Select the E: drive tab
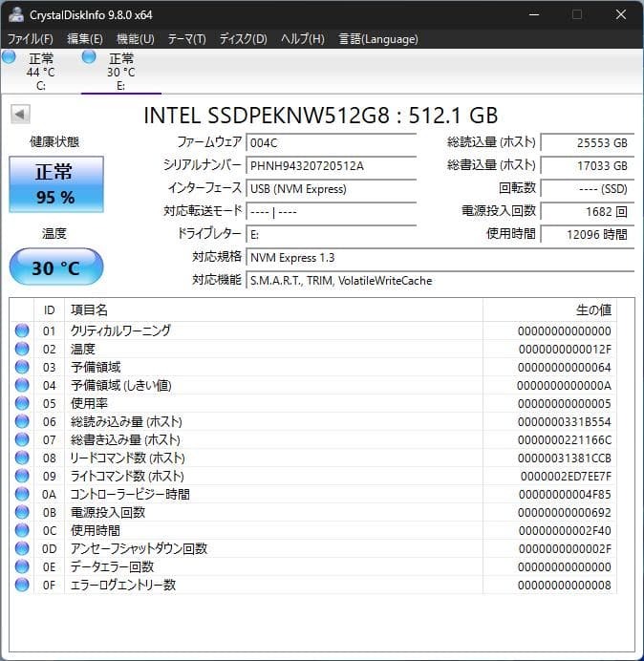 coord(121,72)
